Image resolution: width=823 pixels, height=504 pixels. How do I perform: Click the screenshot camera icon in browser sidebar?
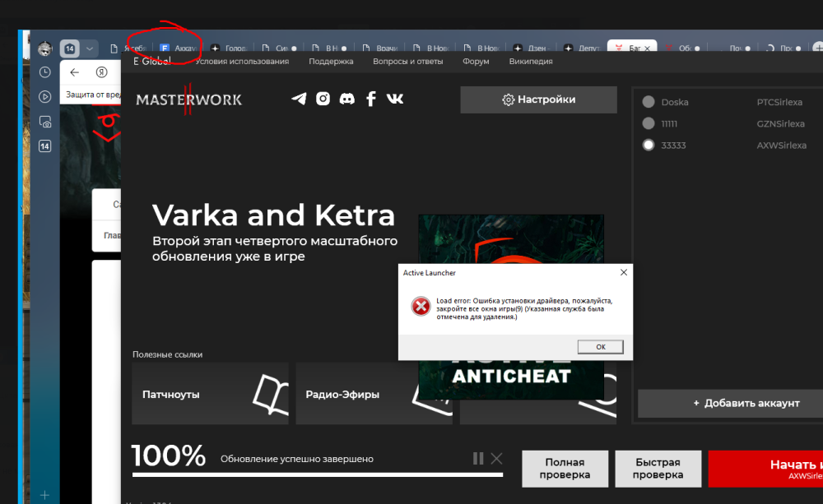45,122
